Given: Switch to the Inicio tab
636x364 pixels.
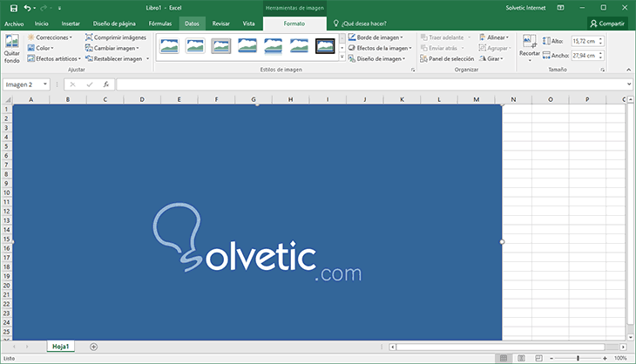Looking at the screenshot, I should point(41,24).
